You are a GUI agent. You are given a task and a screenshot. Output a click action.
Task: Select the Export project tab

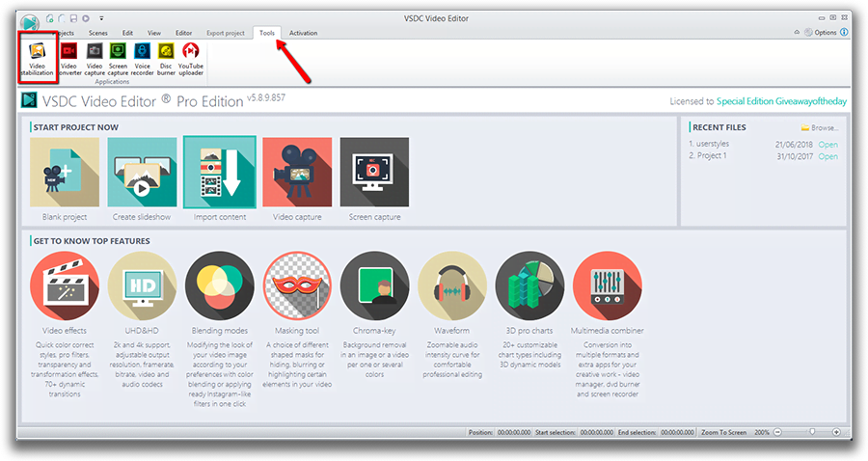click(226, 33)
